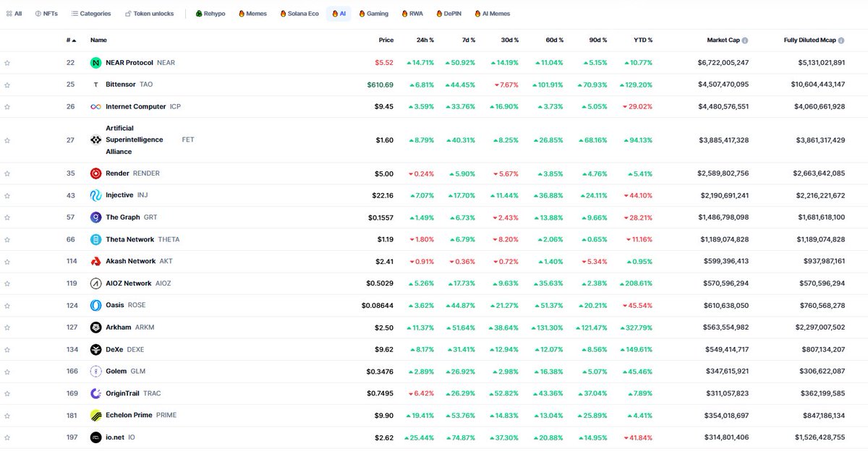Sort by rank number column
The height and width of the screenshot is (454, 868).
click(x=72, y=40)
